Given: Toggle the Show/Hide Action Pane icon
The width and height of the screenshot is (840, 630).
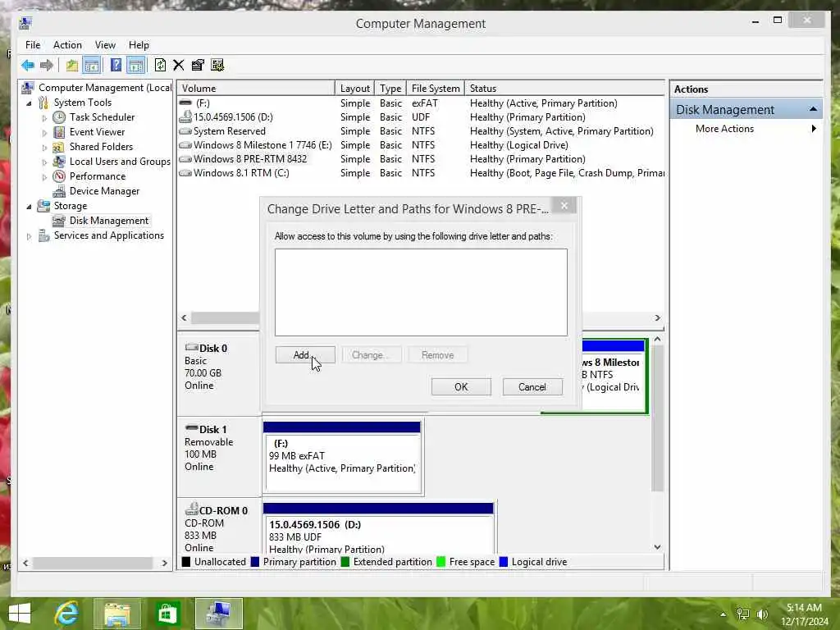Looking at the screenshot, I should (136, 66).
